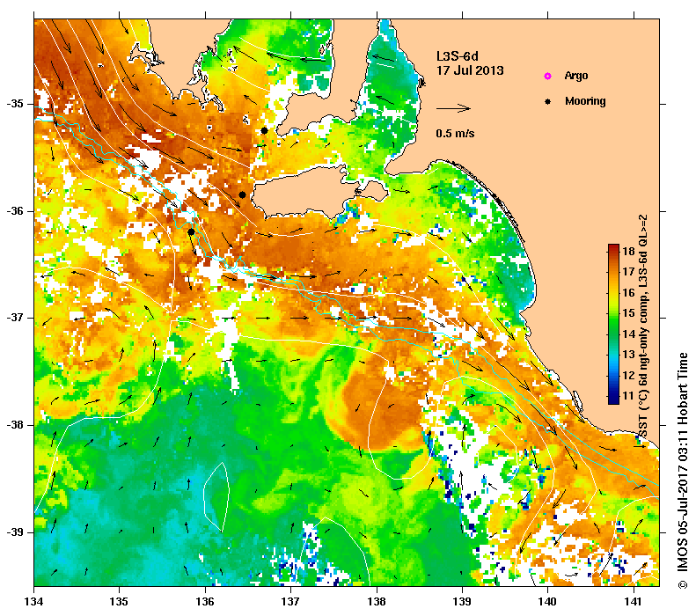Click the black Mooring legend dot

pyautogui.click(x=548, y=101)
